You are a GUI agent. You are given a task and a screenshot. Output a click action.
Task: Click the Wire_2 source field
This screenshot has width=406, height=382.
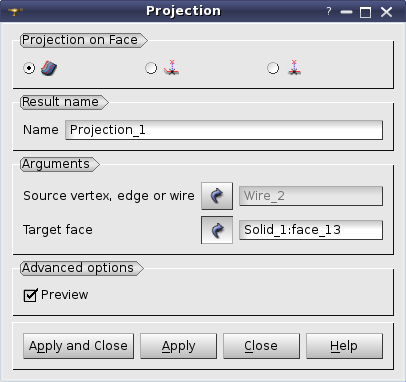point(311,196)
